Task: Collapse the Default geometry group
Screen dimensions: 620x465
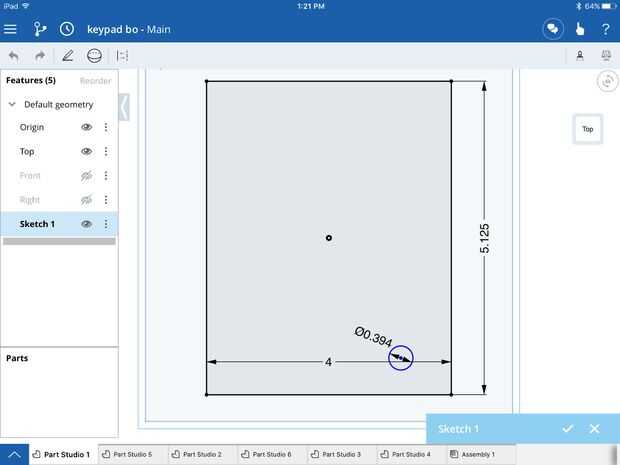Action: pyautogui.click(x=12, y=104)
